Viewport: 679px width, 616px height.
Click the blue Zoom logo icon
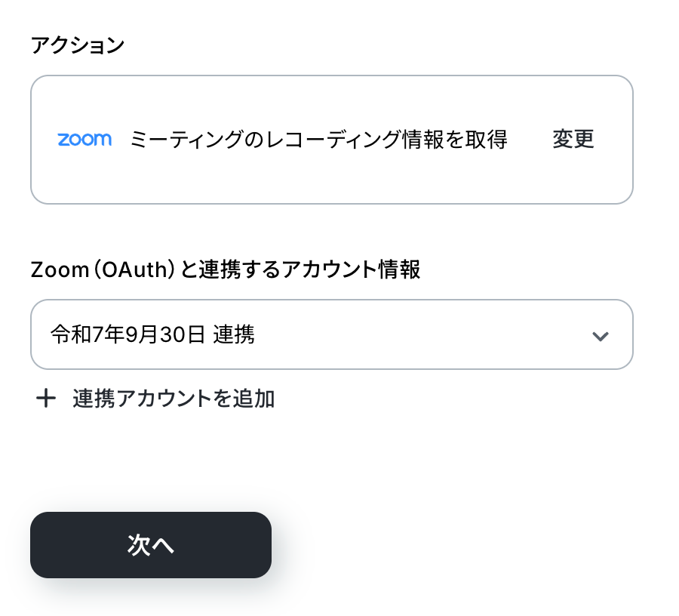[x=84, y=140]
